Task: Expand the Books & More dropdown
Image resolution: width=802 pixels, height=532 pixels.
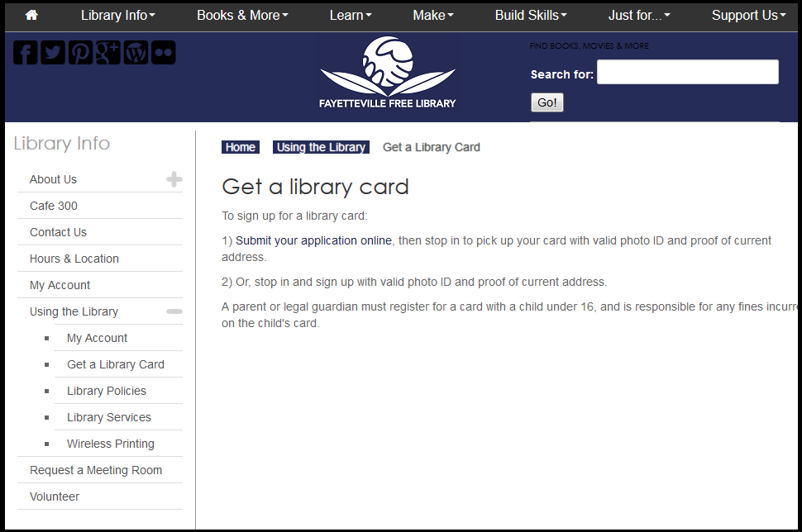Action: 242,15
